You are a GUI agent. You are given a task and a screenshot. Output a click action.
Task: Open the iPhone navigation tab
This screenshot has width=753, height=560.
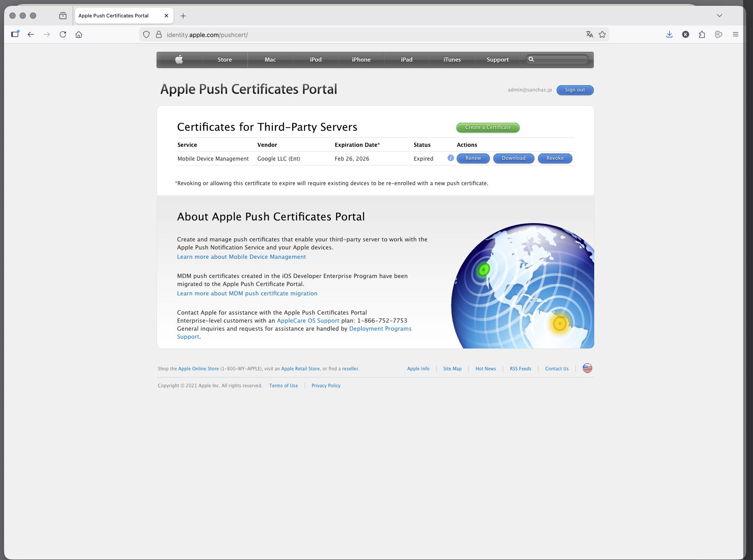point(361,59)
